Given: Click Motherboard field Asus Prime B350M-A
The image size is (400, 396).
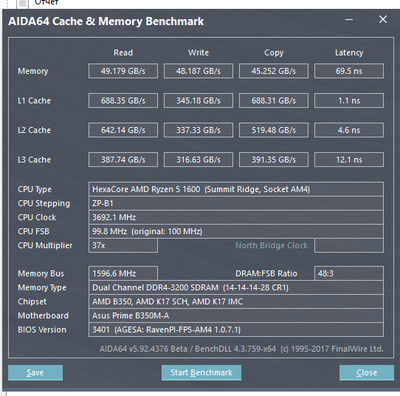Looking at the screenshot, I should click(236, 316).
